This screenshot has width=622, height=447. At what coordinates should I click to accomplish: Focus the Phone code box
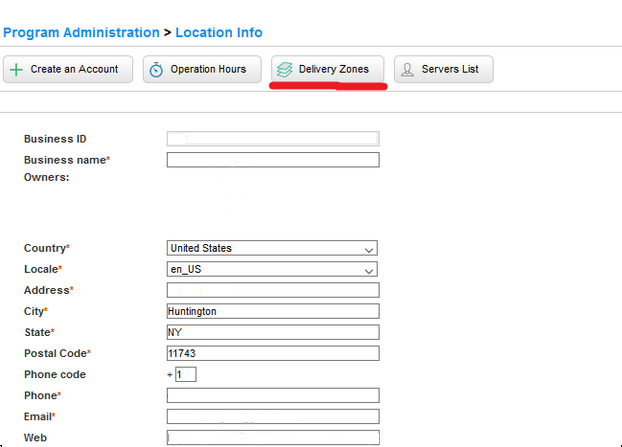[186, 374]
